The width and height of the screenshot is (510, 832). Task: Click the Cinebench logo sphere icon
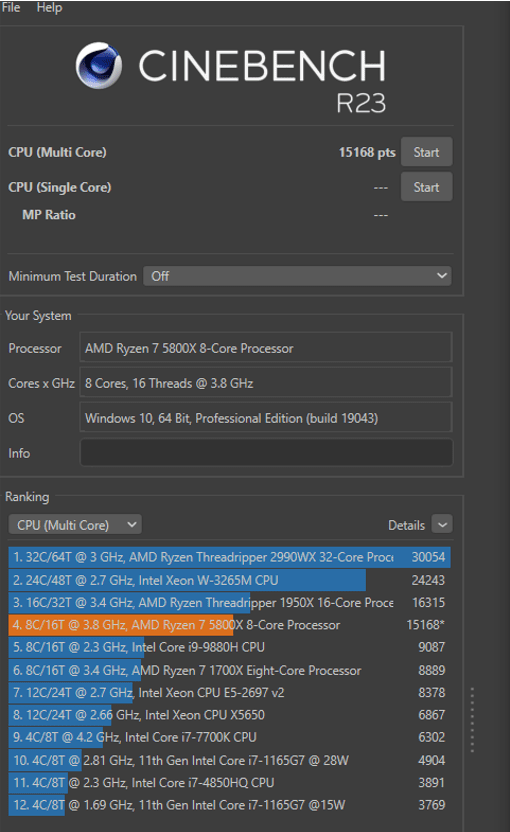99,65
